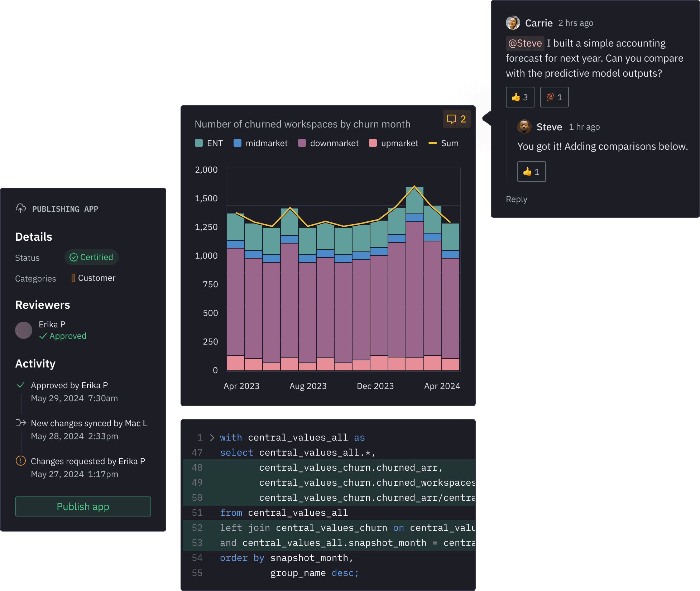
Task: Click the upmarket pink legend swatch
Action: (x=373, y=143)
